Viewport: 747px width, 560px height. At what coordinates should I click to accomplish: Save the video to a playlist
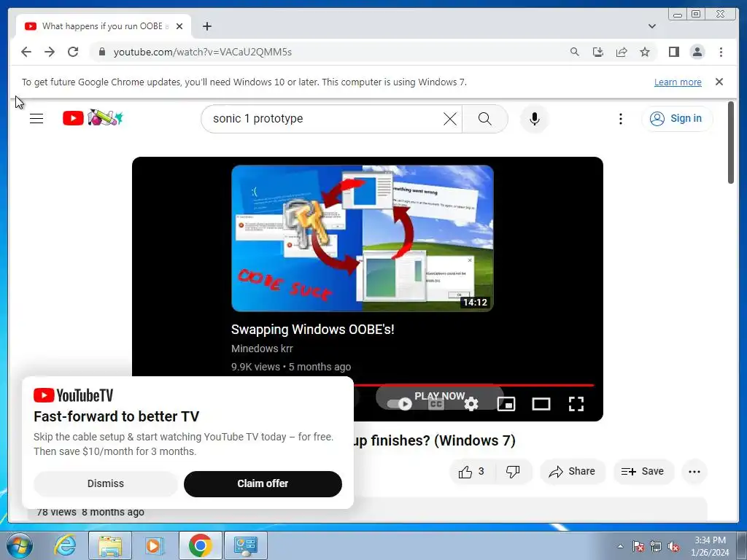[643, 472]
